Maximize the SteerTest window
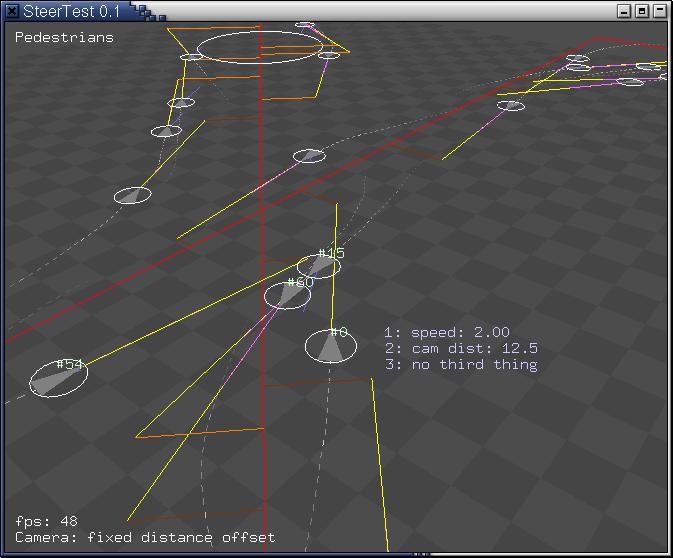The image size is (673, 558). pos(642,11)
